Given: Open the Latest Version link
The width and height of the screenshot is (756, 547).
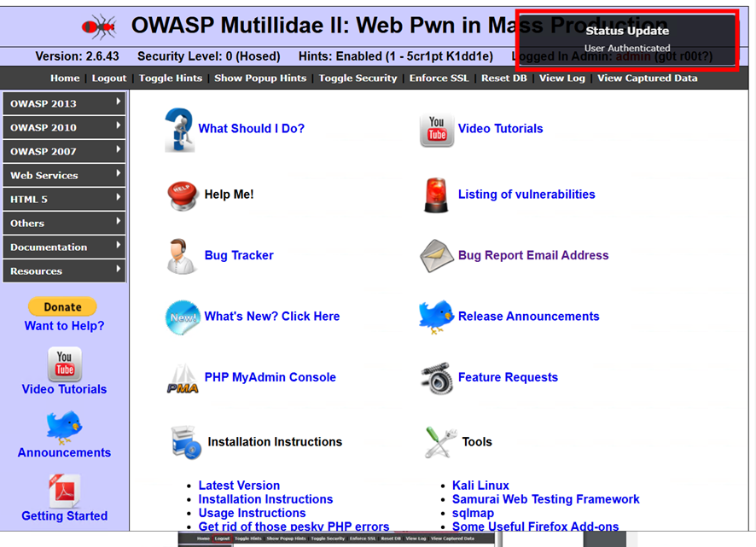Looking at the screenshot, I should pyautogui.click(x=239, y=486).
